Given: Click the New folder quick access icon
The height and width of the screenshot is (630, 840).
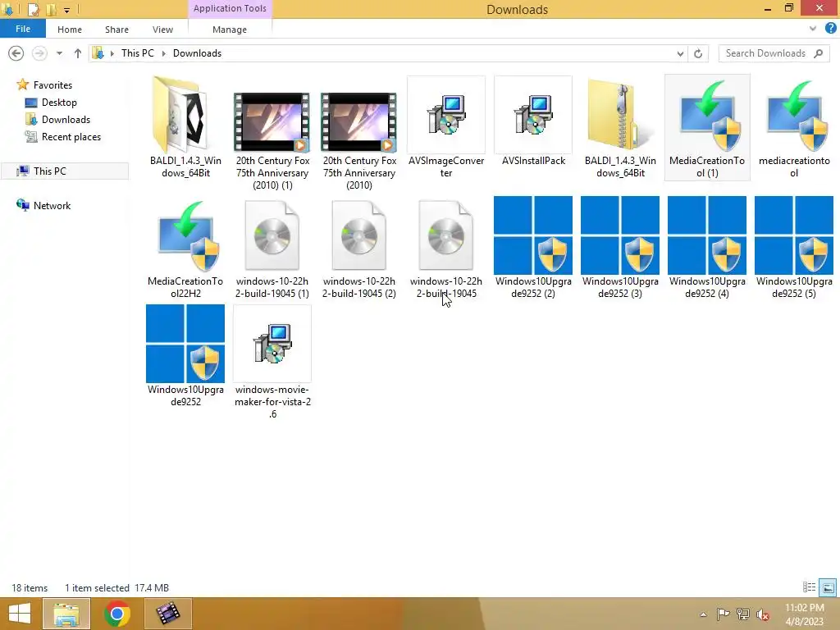Looking at the screenshot, I should [52, 10].
